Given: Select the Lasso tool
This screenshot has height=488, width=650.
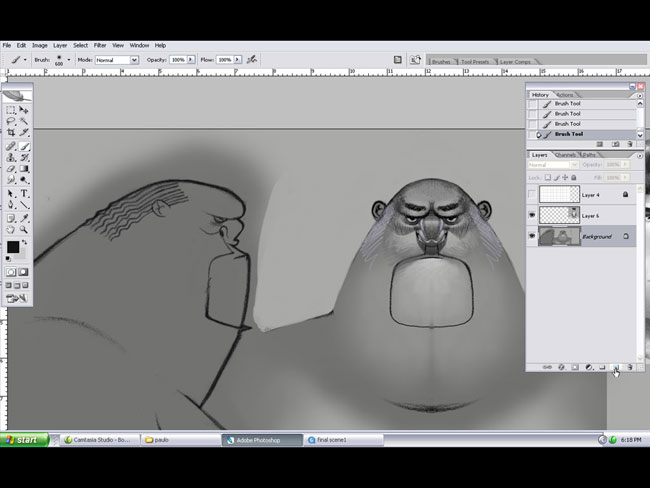Looking at the screenshot, I should [x=11, y=120].
